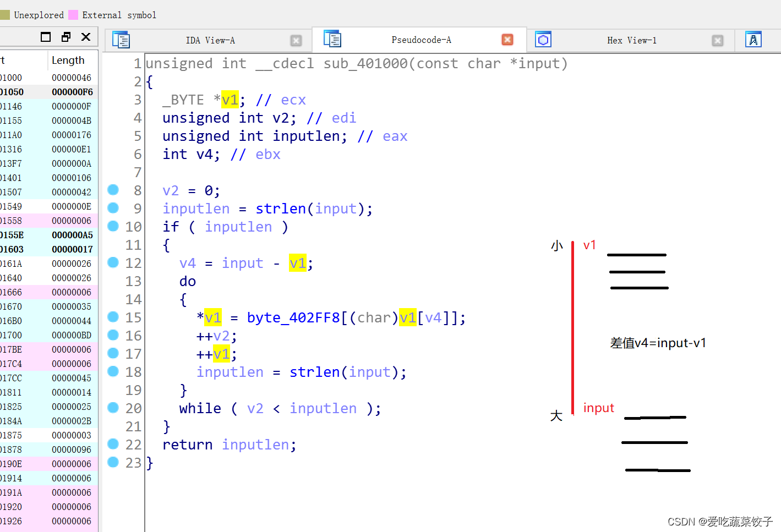Click sub_401000 in the function signature

[365, 64]
